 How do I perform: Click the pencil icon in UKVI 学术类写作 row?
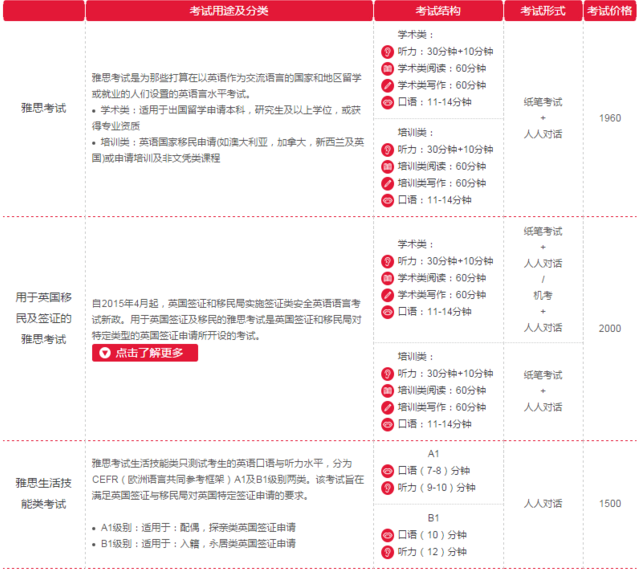point(387,295)
